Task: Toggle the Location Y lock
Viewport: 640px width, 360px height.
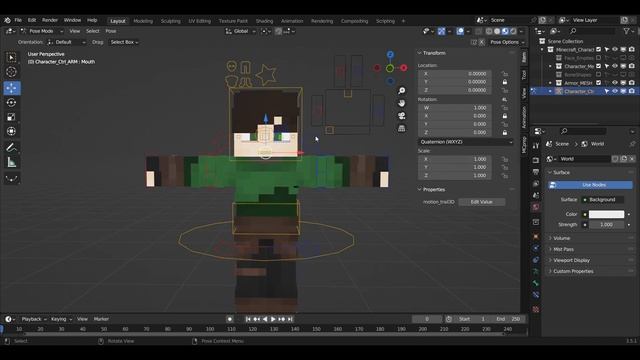Action: (x=505, y=82)
